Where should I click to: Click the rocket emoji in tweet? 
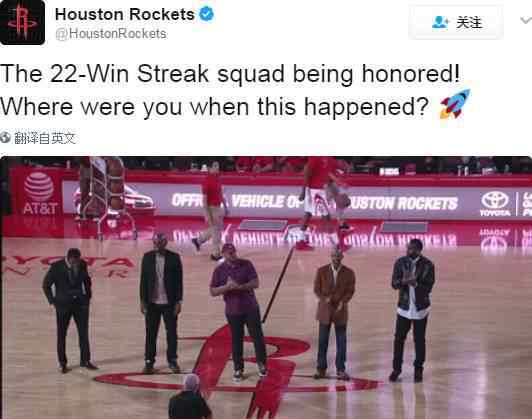click(455, 104)
